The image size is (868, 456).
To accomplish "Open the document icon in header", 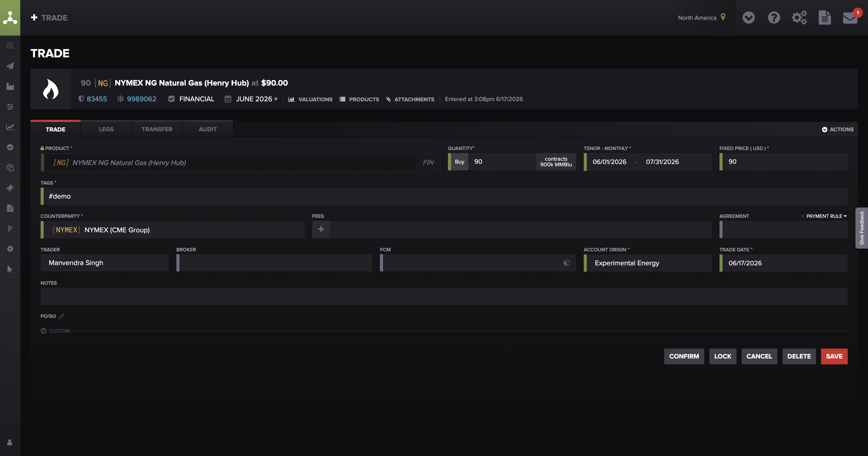I will [x=825, y=18].
